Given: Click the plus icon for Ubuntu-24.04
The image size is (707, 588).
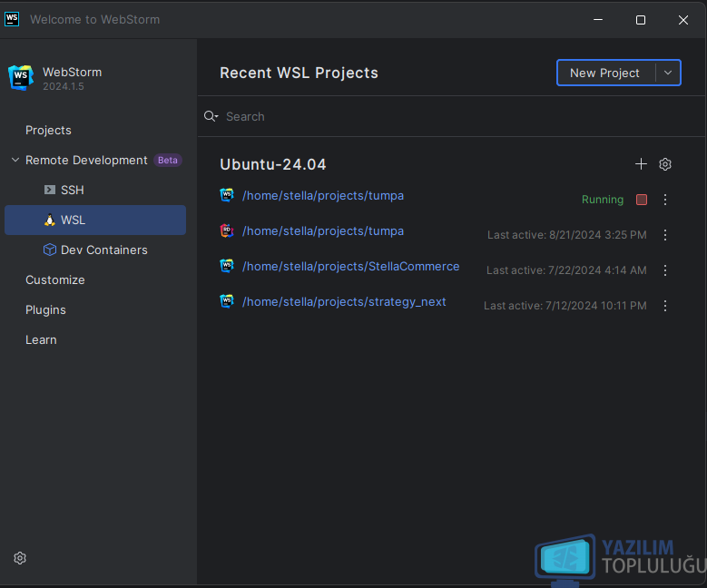Looking at the screenshot, I should pos(641,164).
